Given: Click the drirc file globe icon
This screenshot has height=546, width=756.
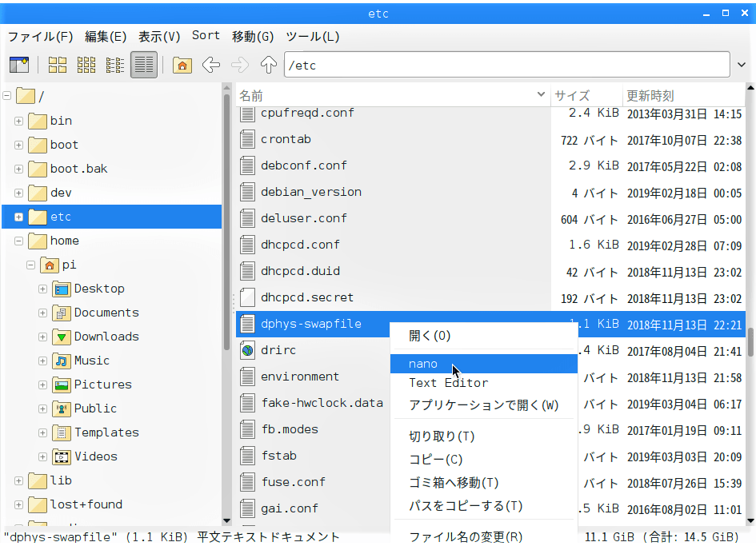Looking at the screenshot, I should (247, 350).
